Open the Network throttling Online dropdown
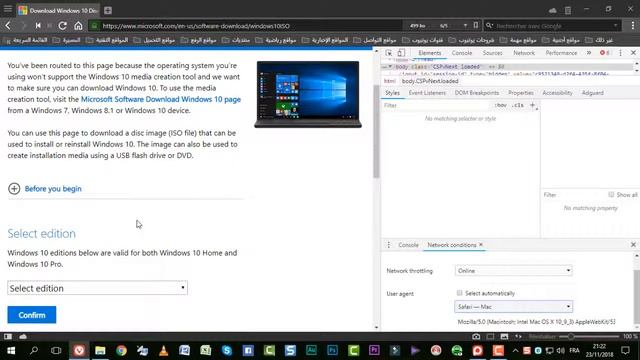This screenshot has width=640, height=360. tap(513, 271)
